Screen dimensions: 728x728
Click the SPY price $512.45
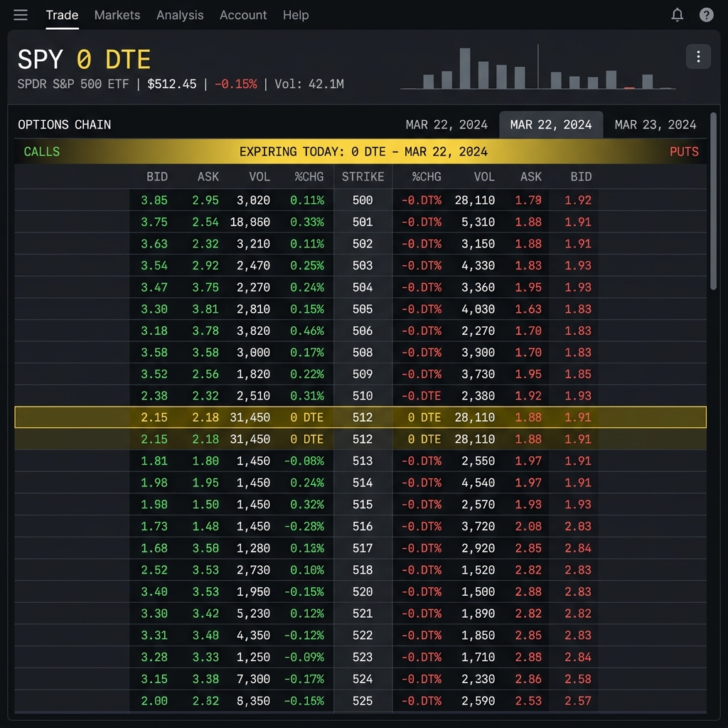click(172, 84)
